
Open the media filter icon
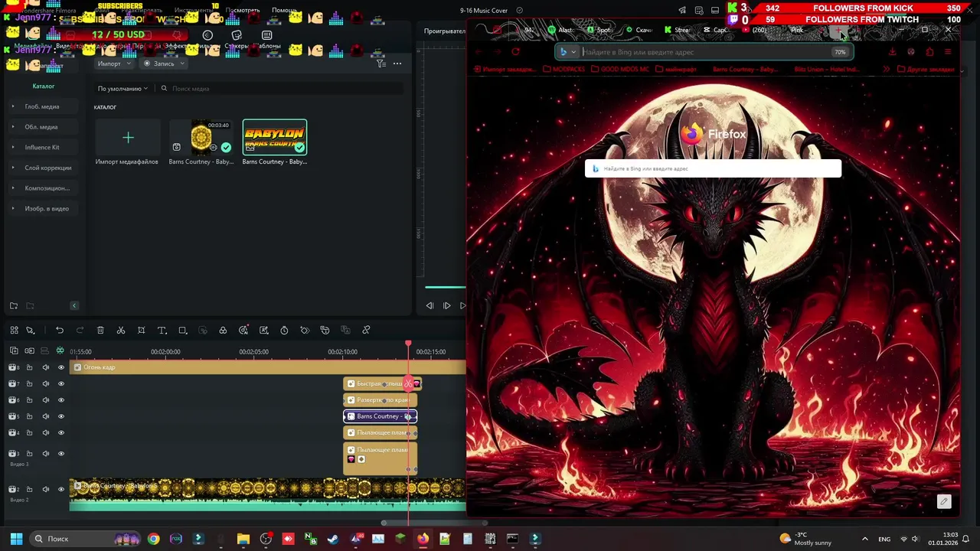point(381,64)
